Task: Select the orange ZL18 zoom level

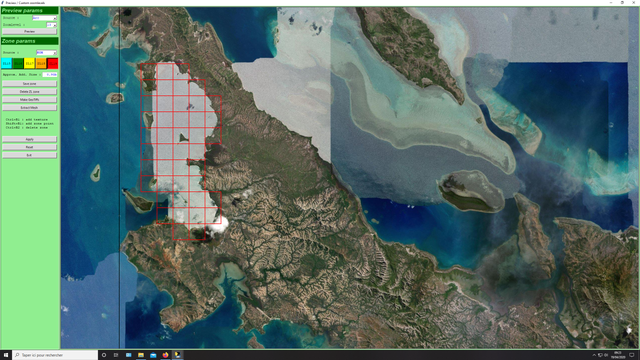Action: point(41,64)
